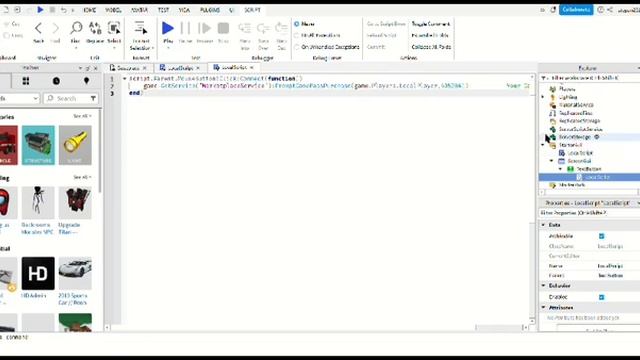Click the Stop playtest icon
This screenshot has width=640, height=360.
[x=223, y=28]
